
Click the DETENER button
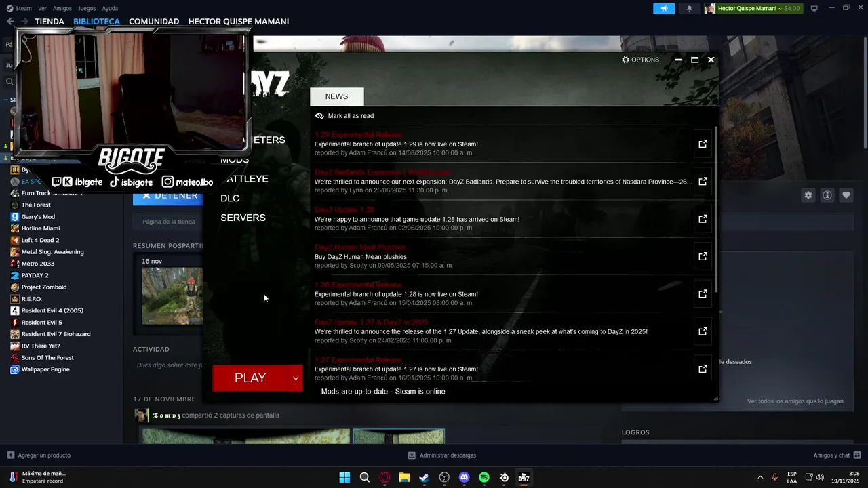tap(167, 196)
